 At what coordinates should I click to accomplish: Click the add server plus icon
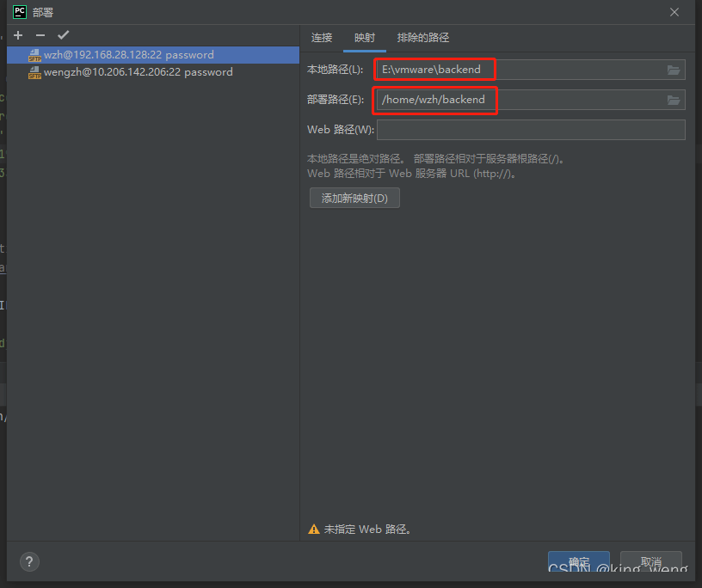tap(17, 35)
